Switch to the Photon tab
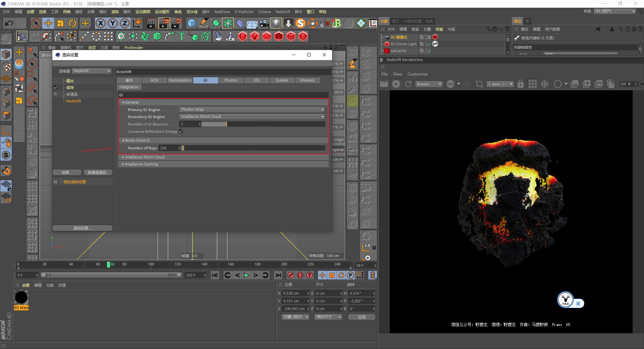 [x=231, y=81]
